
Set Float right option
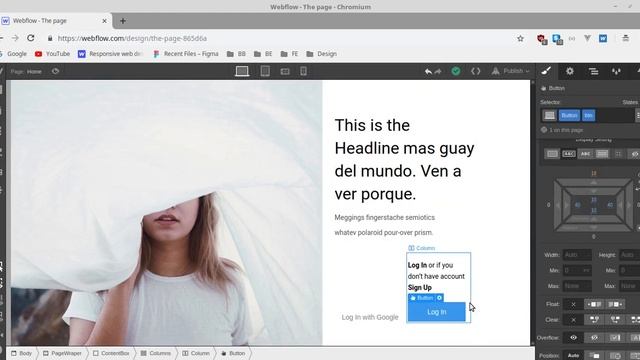(x=615, y=304)
